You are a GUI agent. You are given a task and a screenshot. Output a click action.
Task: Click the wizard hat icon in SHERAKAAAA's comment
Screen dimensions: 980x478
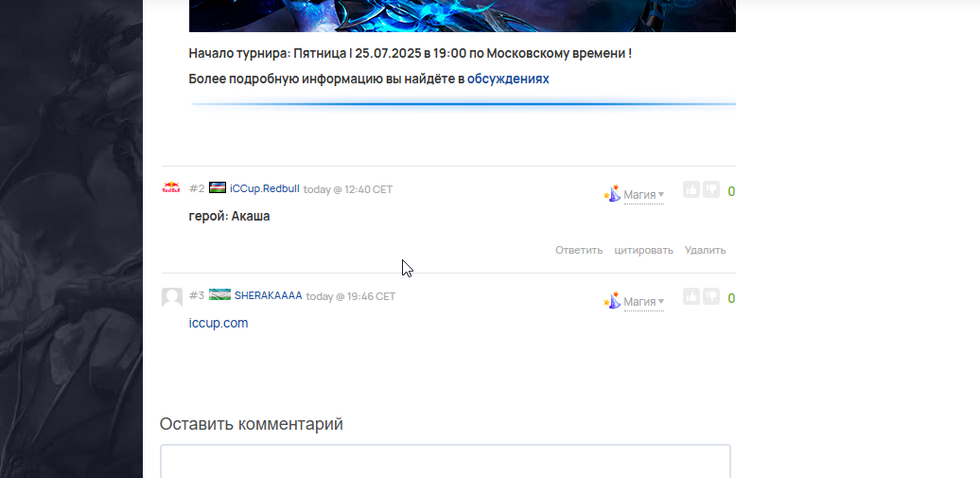pos(613,300)
